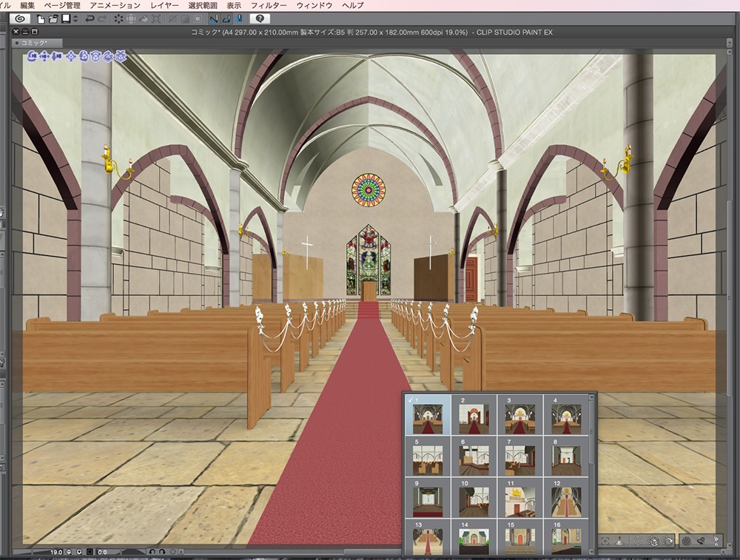Choose camera angle preset 9 thumbnail
This screenshot has width=740, height=560.
[428, 498]
